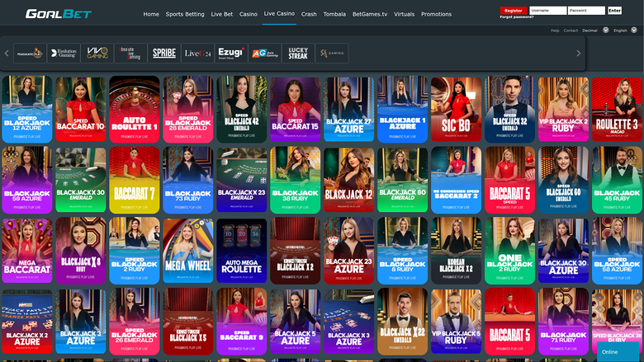Open the Blackjack 12 game
Image resolution: width=644 pixels, height=362 pixels.
(349, 180)
